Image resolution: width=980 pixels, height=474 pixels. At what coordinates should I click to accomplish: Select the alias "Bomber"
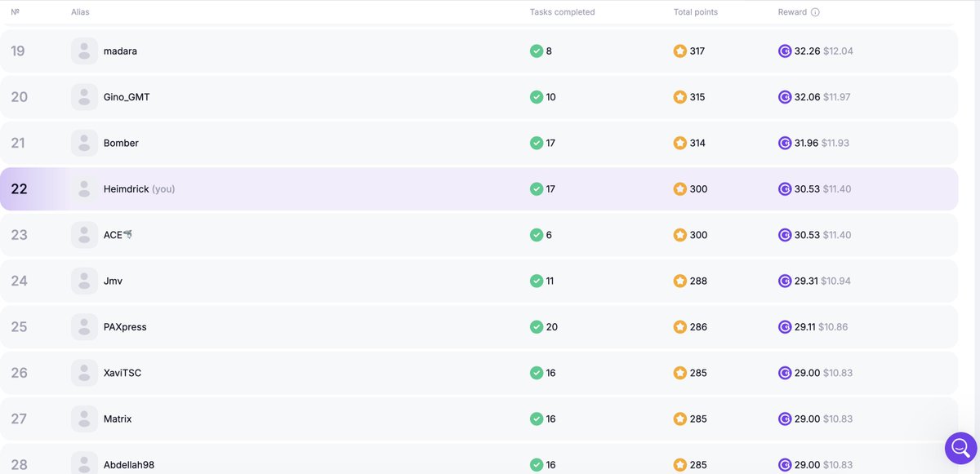tap(121, 143)
